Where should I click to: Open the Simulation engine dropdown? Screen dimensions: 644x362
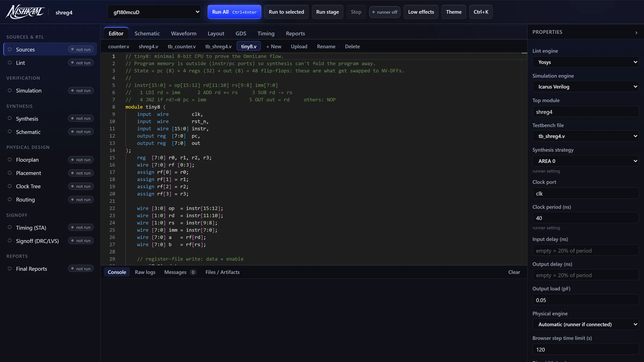tap(585, 87)
